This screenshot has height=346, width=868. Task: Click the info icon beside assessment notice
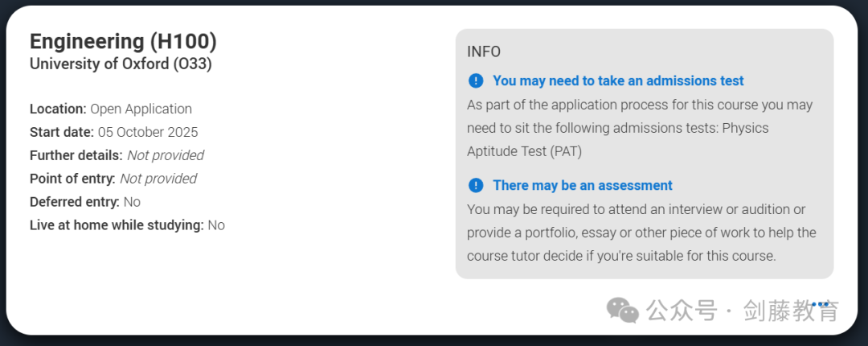pos(476,185)
